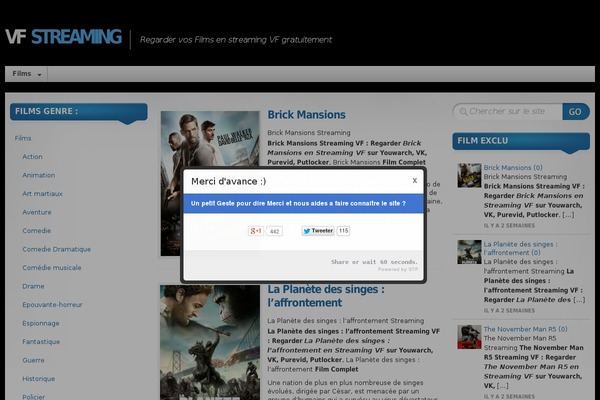The height and width of the screenshot is (400, 600).
Task: Select the Action genre
Action: tap(32, 157)
